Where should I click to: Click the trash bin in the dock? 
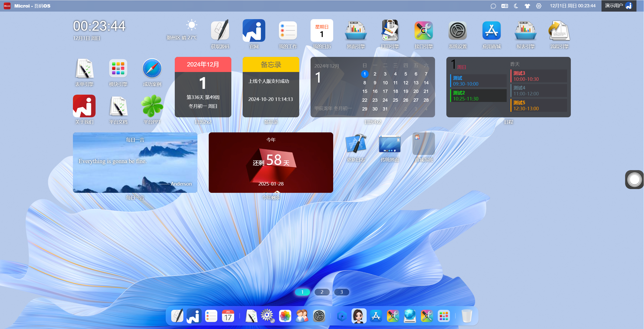[467, 316]
